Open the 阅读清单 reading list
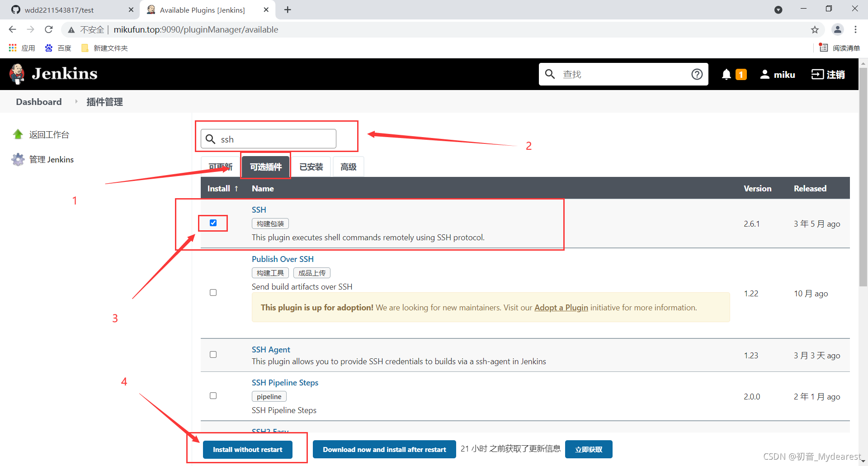Image resolution: width=868 pixels, height=466 pixels. click(840, 48)
